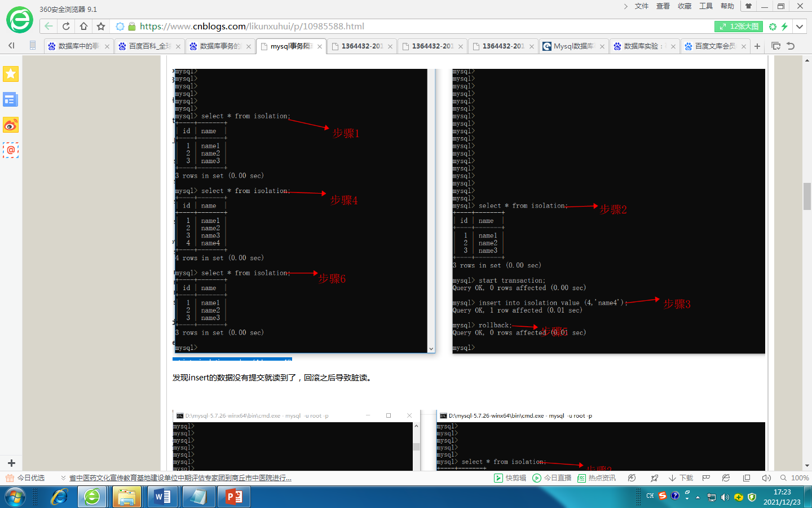
Task: Open 下载 downloads in status bar
Action: (681, 478)
